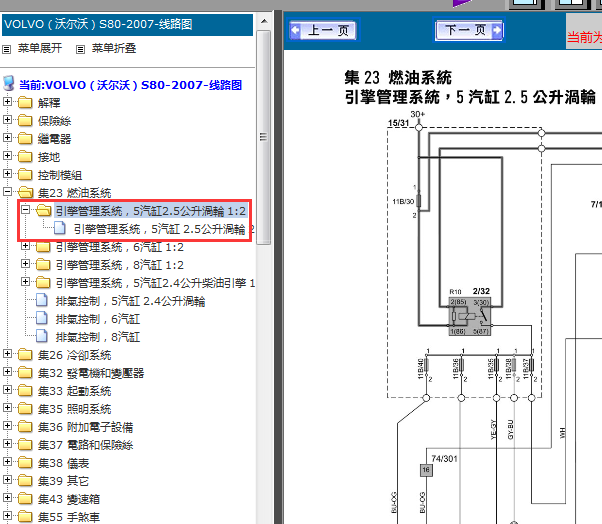This screenshot has width=602, height=524.
Task: Expand the 接地 folder node
Action: [x=7, y=156]
